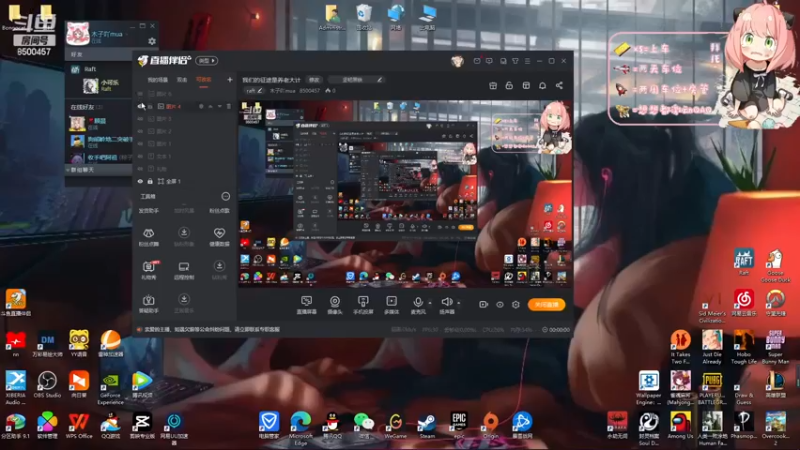The width and height of the screenshot is (800, 450).
Task: Select the active orange scene tab
Action: coord(204,80)
